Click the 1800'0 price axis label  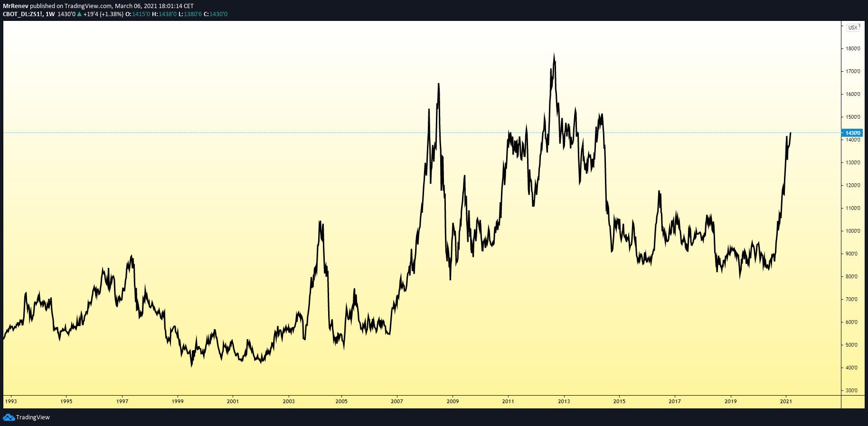853,48
